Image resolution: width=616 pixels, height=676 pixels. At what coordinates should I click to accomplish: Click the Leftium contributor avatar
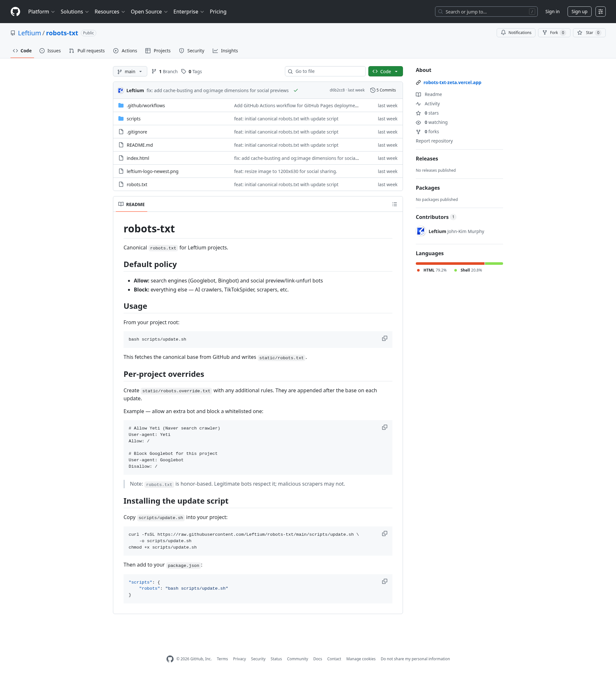[x=421, y=231]
